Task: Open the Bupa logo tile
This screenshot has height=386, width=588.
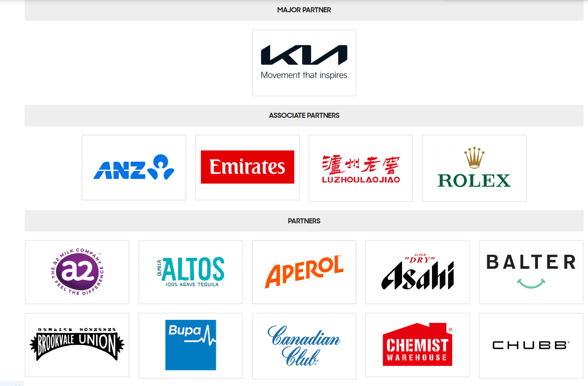Action: point(191,346)
